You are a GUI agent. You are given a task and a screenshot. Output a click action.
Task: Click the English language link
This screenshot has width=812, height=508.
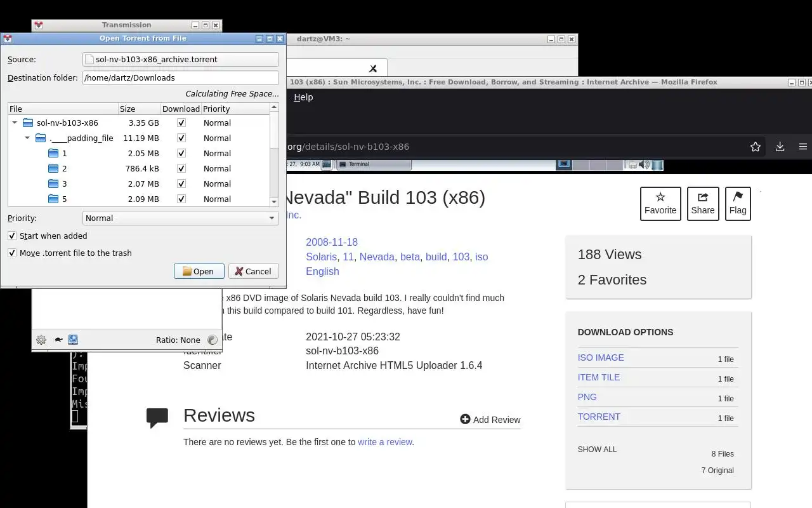pyautogui.click(x=322, y=271)
